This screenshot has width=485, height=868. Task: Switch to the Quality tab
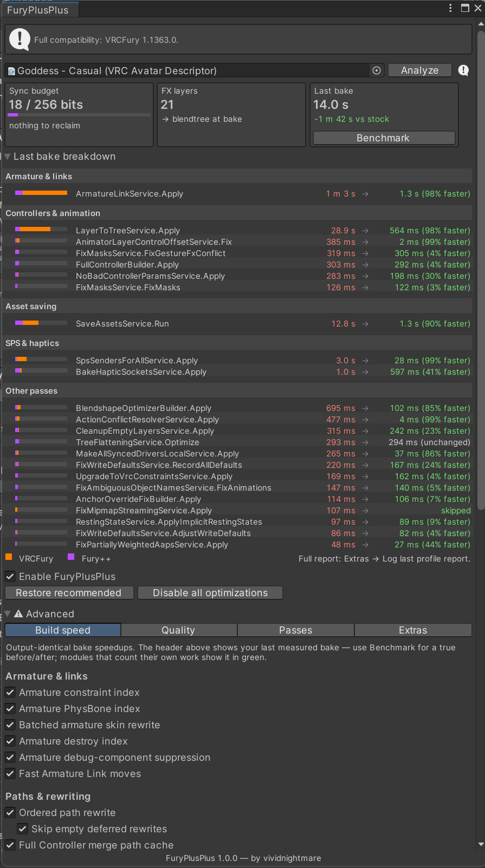click(179, 630)
